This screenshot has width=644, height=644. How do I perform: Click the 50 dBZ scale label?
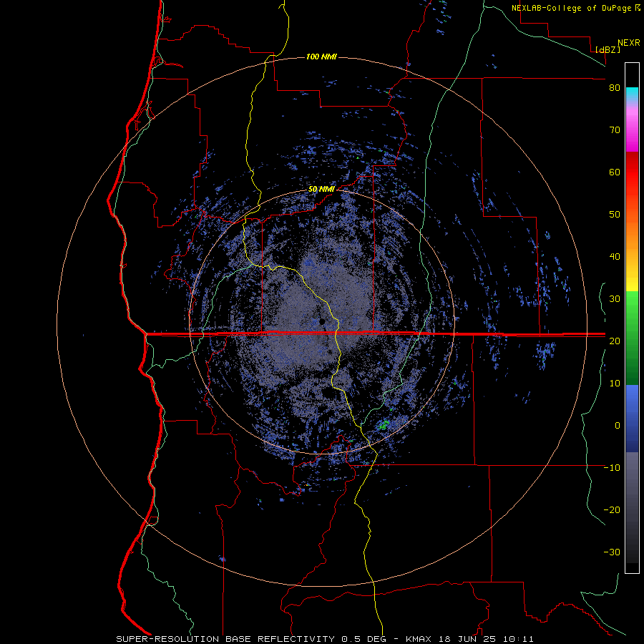point(615,215)
